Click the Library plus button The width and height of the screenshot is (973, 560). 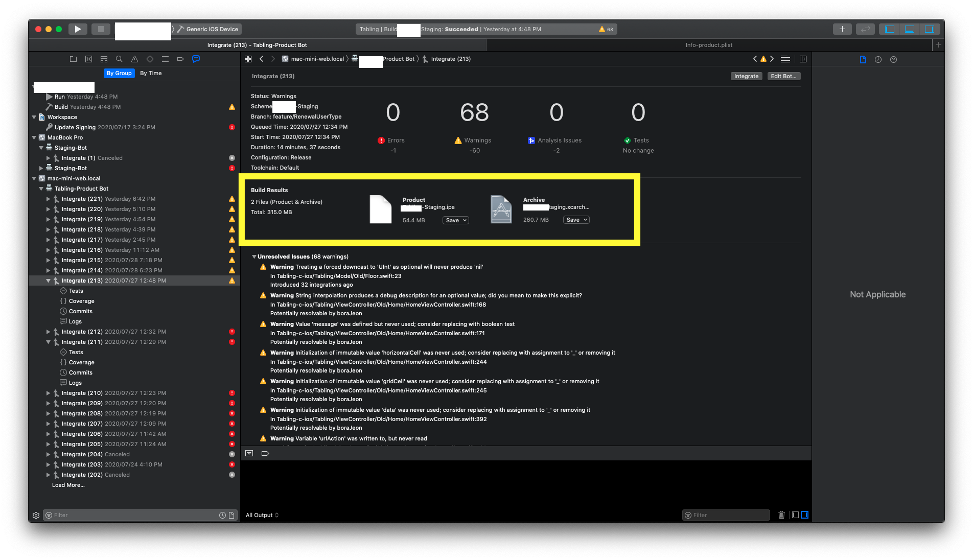pos(842,29)
